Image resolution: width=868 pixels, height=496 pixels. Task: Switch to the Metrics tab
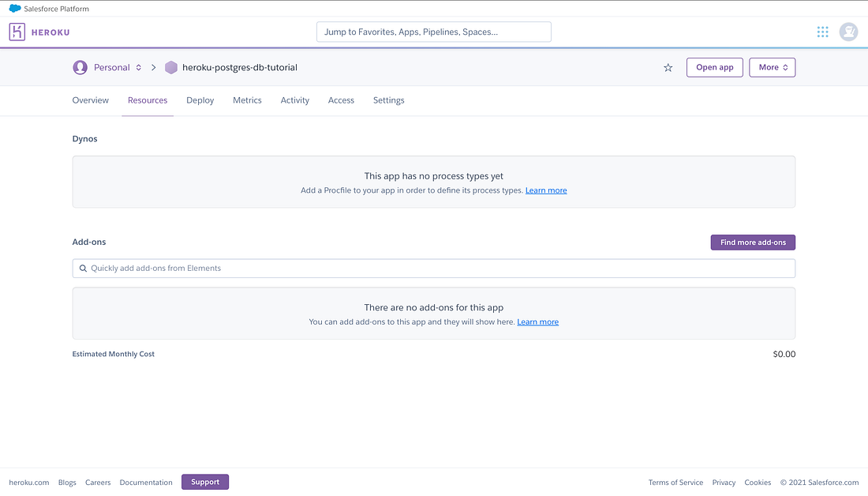[247, 100]
